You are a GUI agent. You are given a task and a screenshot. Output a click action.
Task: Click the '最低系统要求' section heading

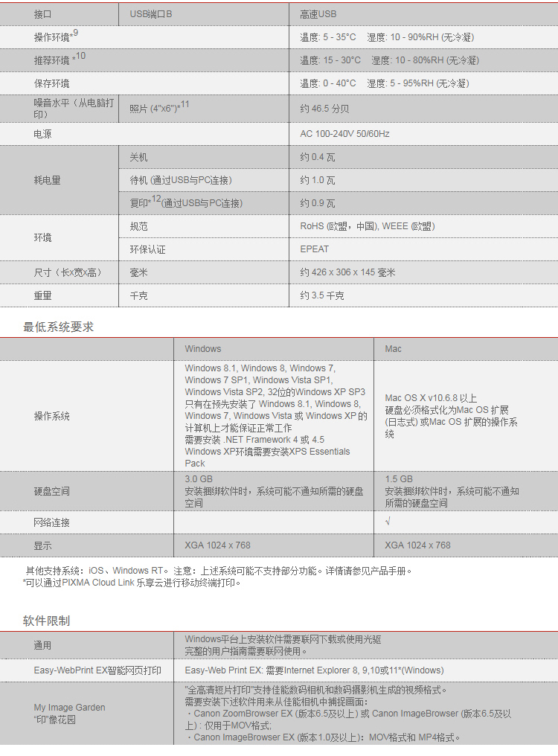58,327
